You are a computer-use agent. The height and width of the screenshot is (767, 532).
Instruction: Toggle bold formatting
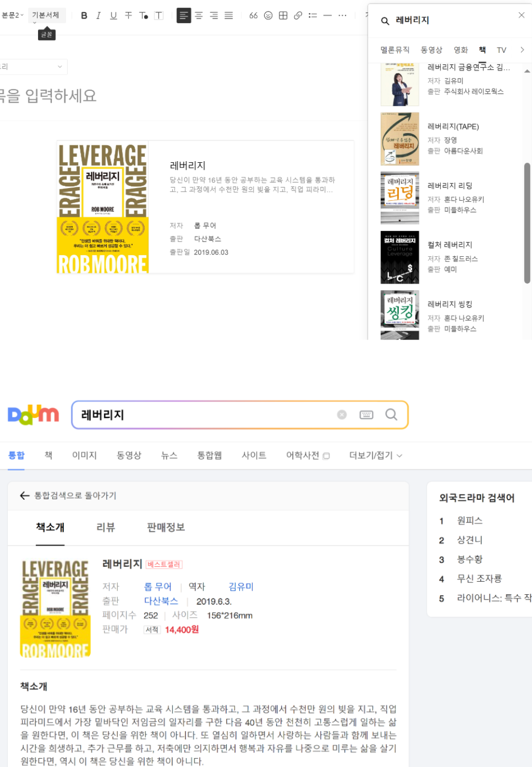click(x=83, y=15)
